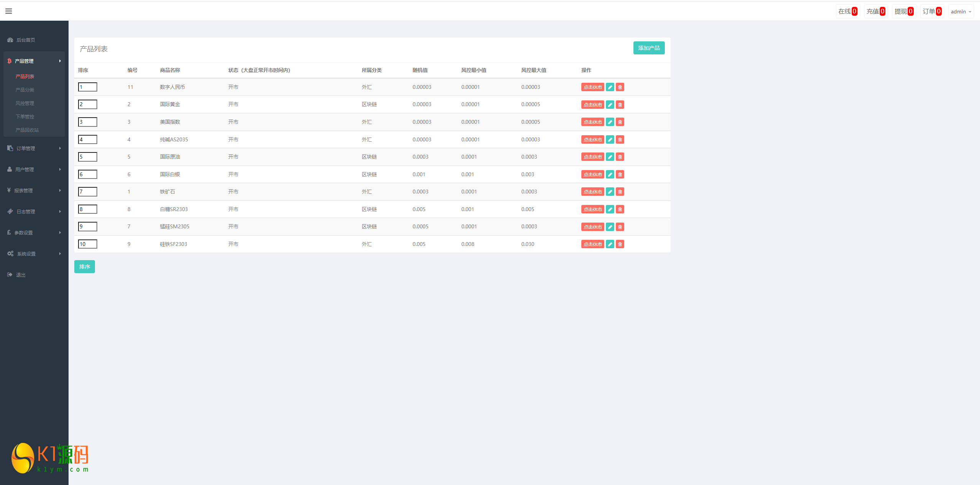Click the 锰硅SM2305 product name
This screenshot has width=980, height=485.
[175, 226]
